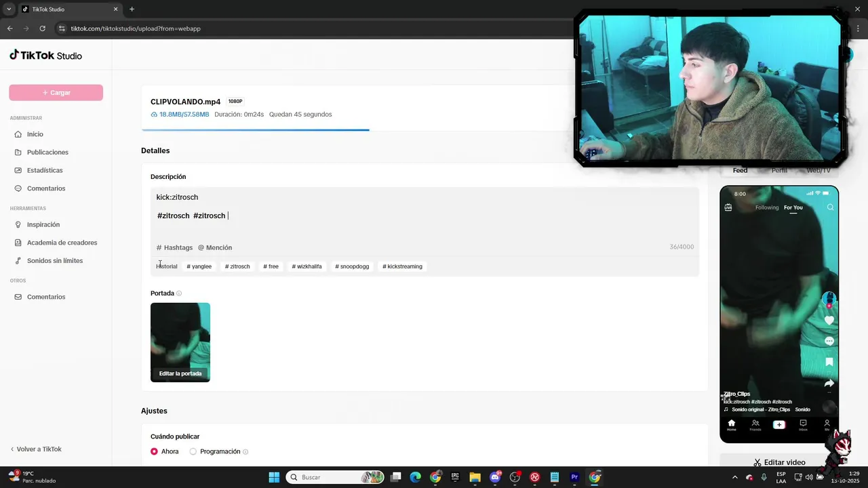Image resolution: width=868 pixels, height=488 pixels.
Task: Select For You tab in phone preview
Action: [793, 207]
